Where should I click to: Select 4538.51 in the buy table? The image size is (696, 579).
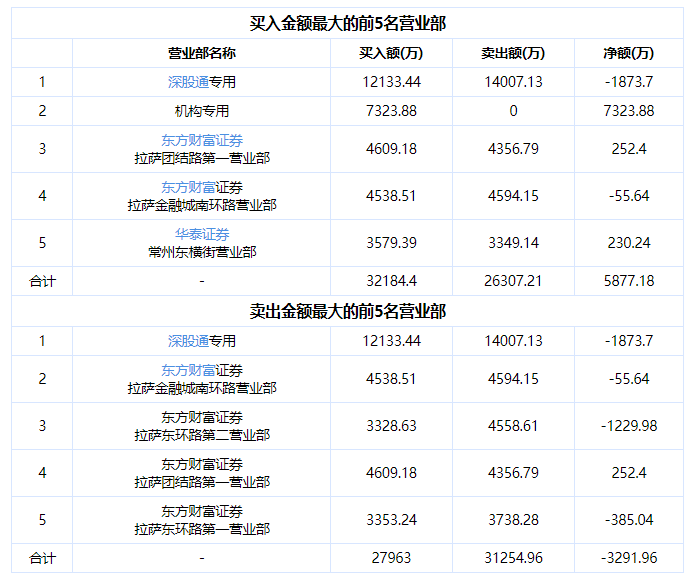(x=391, y=196)
